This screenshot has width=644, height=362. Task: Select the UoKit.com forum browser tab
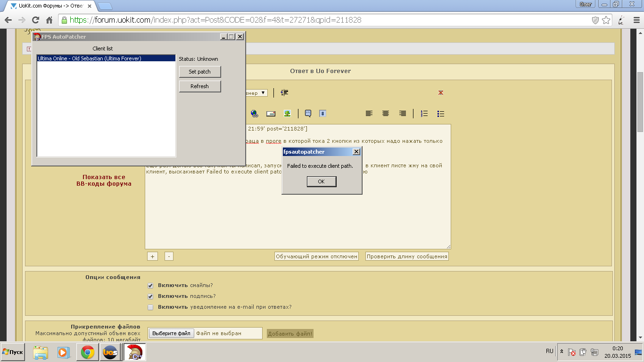(x=50, y=6)
